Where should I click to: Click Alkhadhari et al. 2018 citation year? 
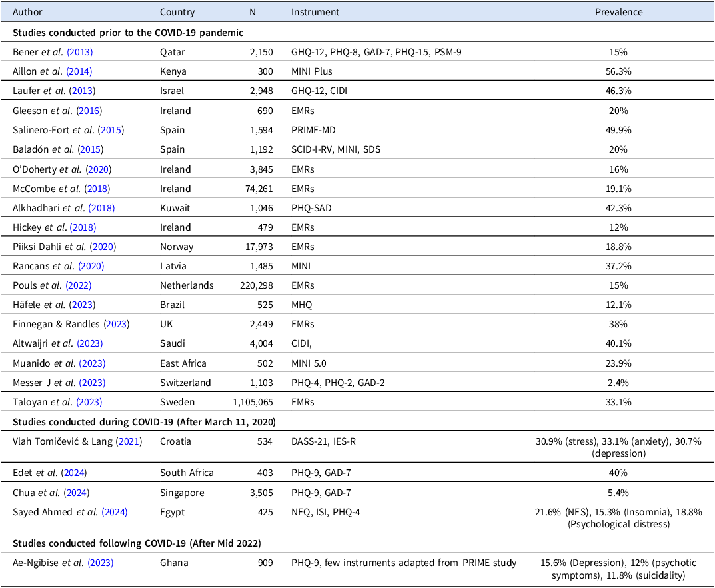pos(100,208)
